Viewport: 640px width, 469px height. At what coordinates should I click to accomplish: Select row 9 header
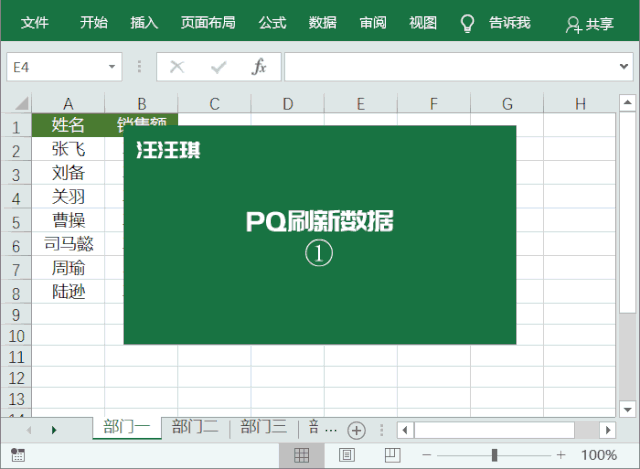[16, 315]
